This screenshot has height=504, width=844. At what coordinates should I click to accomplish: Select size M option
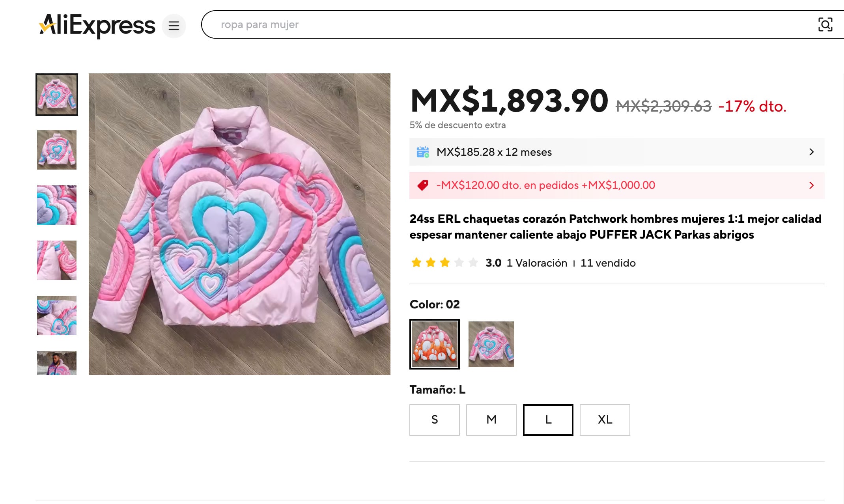pyautogui.click(x=491, y=420)
